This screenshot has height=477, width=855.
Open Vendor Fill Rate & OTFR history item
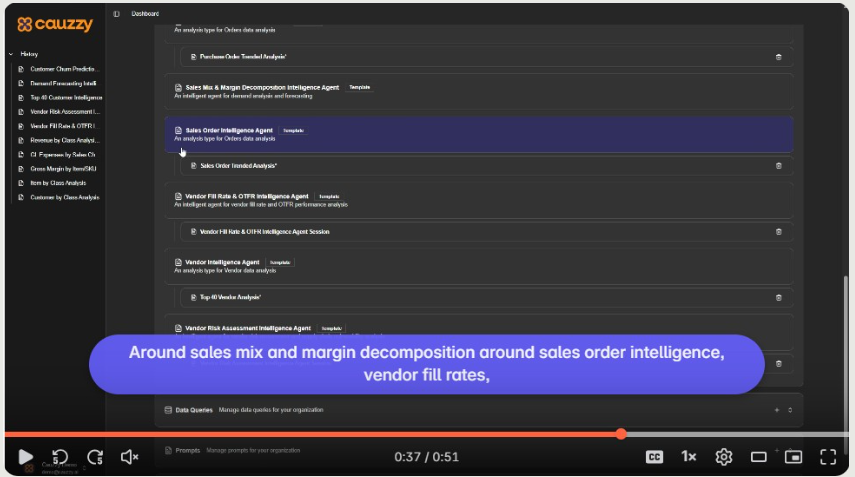[x=59, y=126]
